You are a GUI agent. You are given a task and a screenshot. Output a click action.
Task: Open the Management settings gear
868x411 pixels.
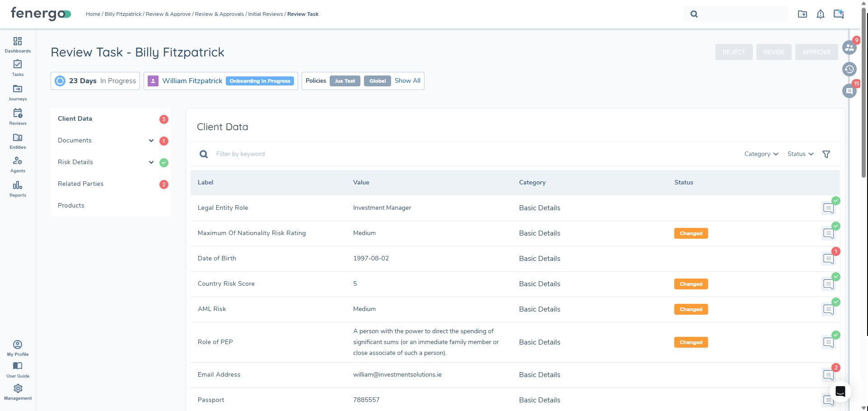[18, 392]
